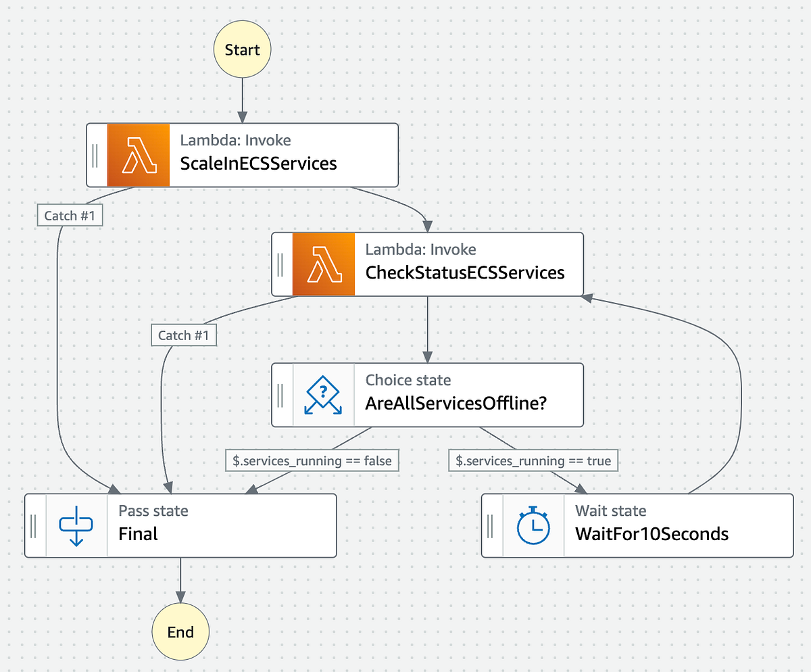Click the services_running == false condition label
The height and width of the screenshot is (672, 811).
click(312, 460)
